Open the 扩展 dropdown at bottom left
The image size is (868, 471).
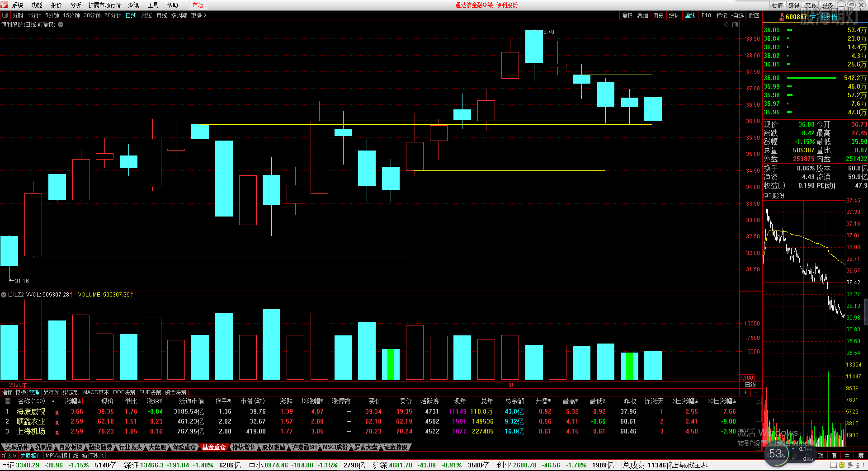9,456
